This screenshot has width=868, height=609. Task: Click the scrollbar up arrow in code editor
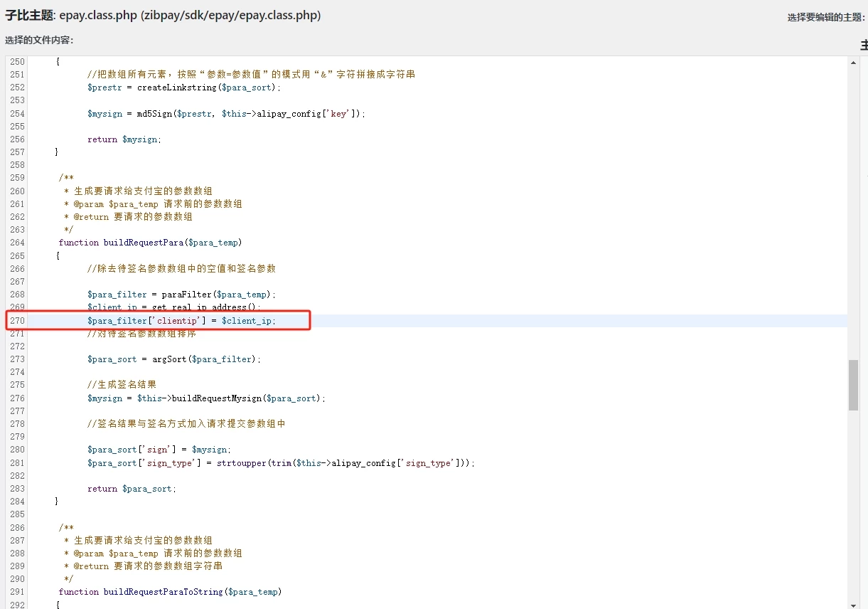[x=853, y=63]
